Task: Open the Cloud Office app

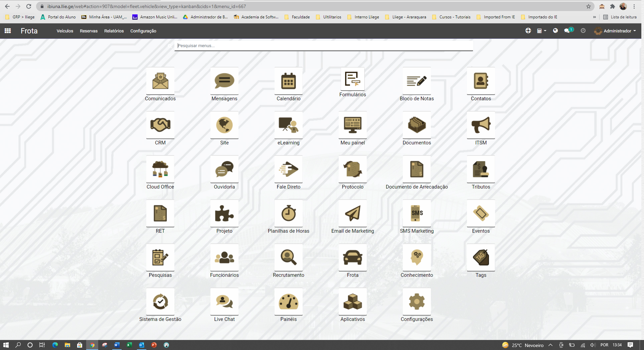Action: tap(160, 169)
